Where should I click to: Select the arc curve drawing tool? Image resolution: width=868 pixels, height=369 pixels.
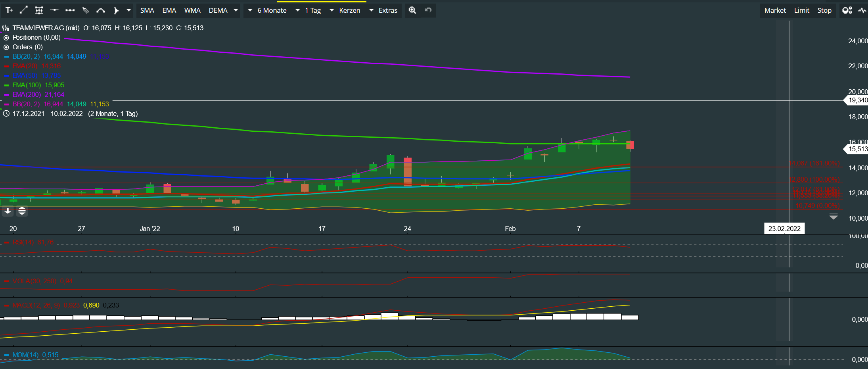[101, 10]
